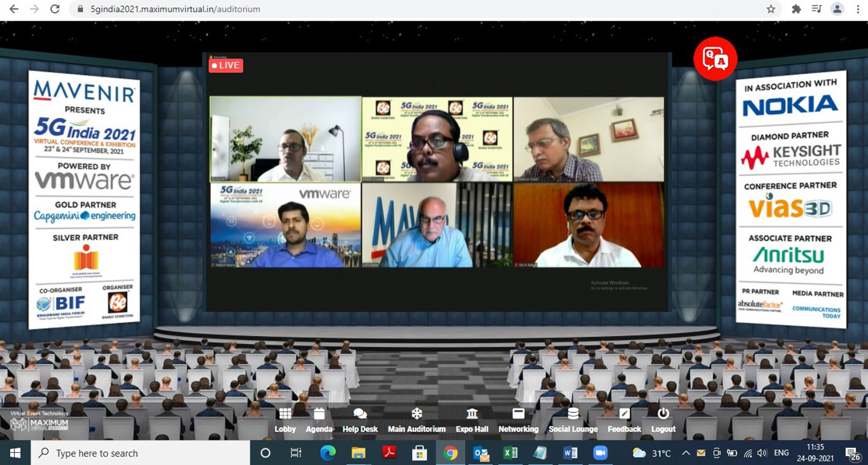
Task: Open the Help Desk
Action: pyautogui.click(x=360, y=420)
